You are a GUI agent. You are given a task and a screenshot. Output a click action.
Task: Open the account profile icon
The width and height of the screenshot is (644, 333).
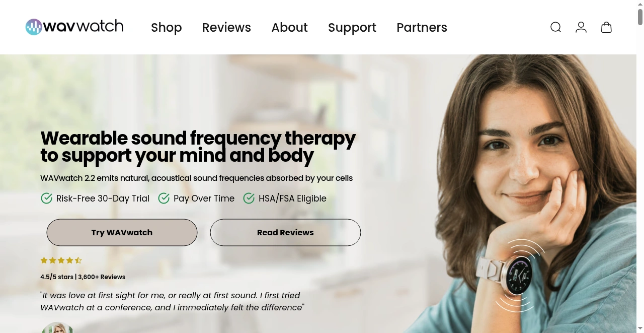pyautogui.click(x=581, y=27)
